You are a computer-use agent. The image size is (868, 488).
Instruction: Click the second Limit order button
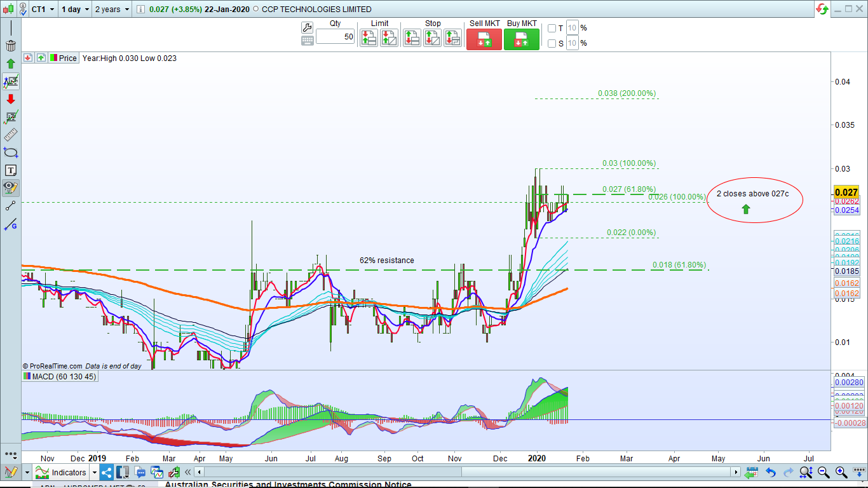click(389, 38)
